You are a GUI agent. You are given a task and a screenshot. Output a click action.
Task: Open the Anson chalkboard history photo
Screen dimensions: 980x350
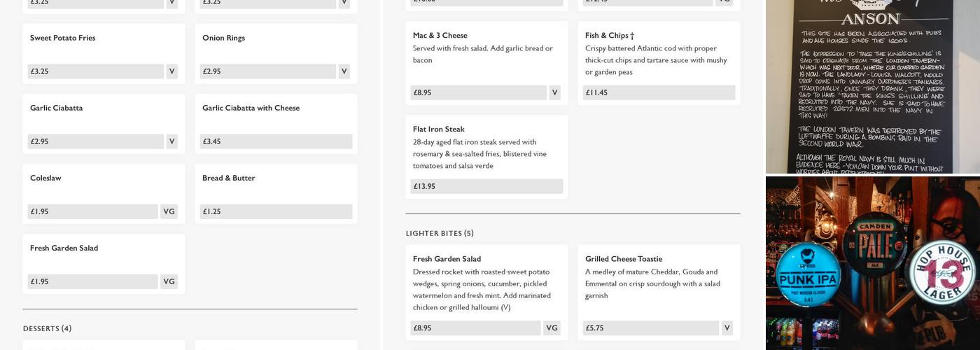click(872, 86)
